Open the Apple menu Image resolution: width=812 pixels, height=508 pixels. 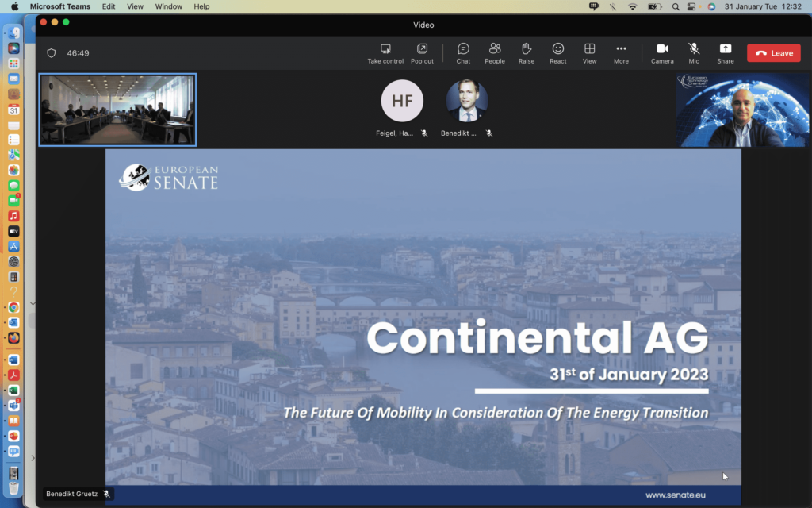tap(14, 6)
